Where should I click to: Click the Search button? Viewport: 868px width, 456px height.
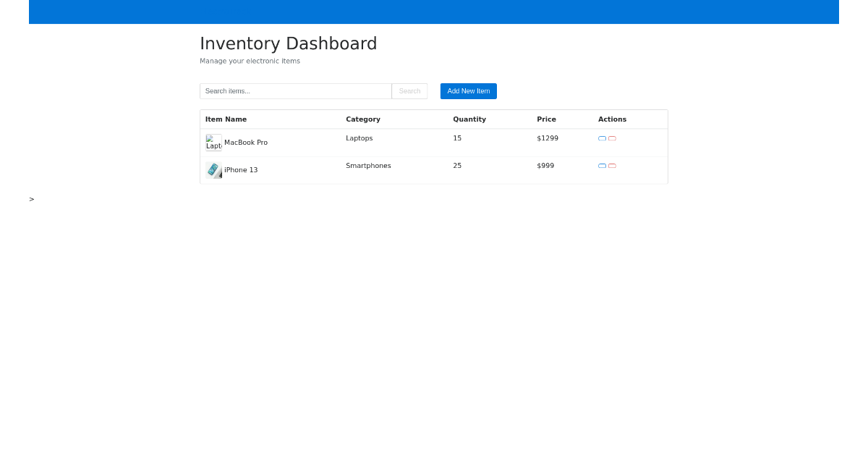pos(409,90)
